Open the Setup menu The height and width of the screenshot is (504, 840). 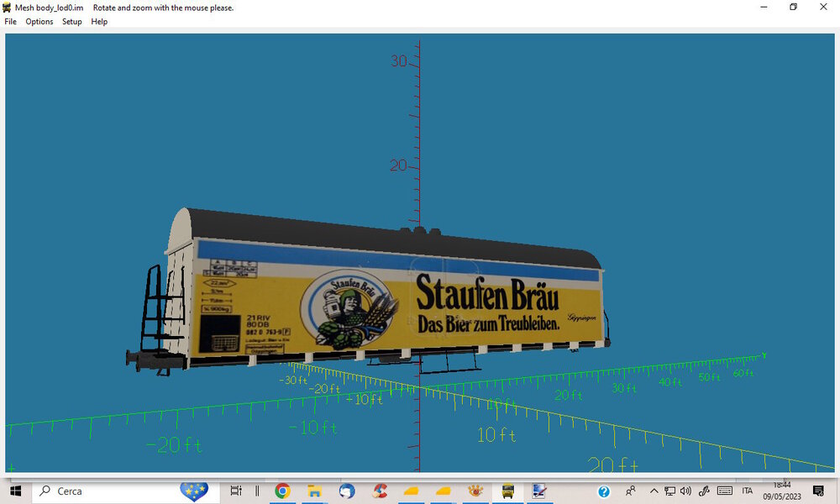point(71,22)
